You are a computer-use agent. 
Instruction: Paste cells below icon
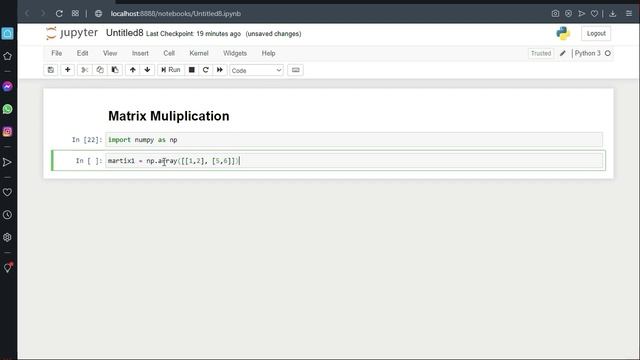pyautogui.click(x=115, y=70)
